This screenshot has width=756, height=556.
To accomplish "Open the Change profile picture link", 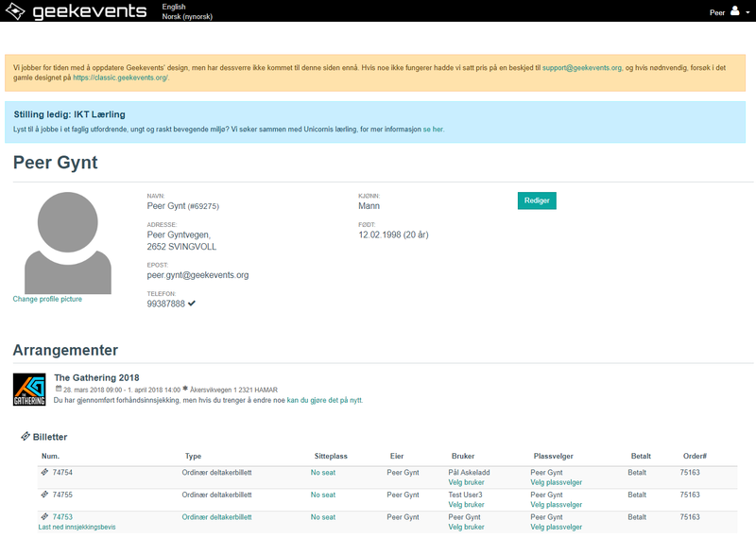I will [47, 299].
